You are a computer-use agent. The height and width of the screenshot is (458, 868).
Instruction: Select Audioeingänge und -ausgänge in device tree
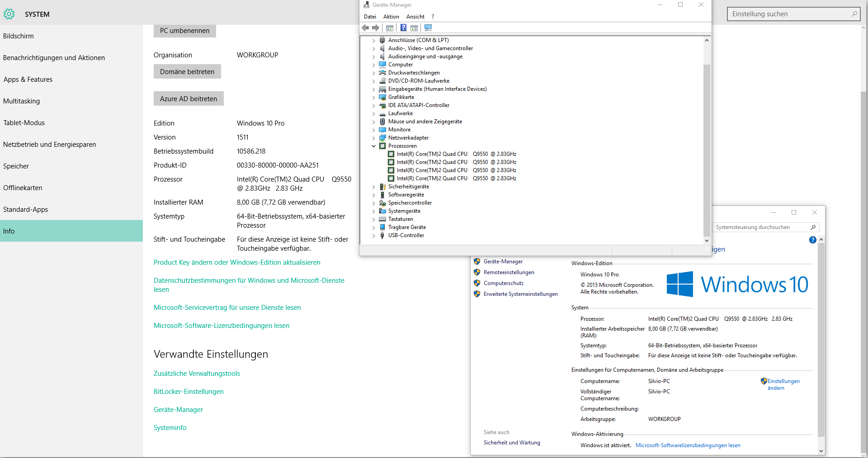coord(425,56)
